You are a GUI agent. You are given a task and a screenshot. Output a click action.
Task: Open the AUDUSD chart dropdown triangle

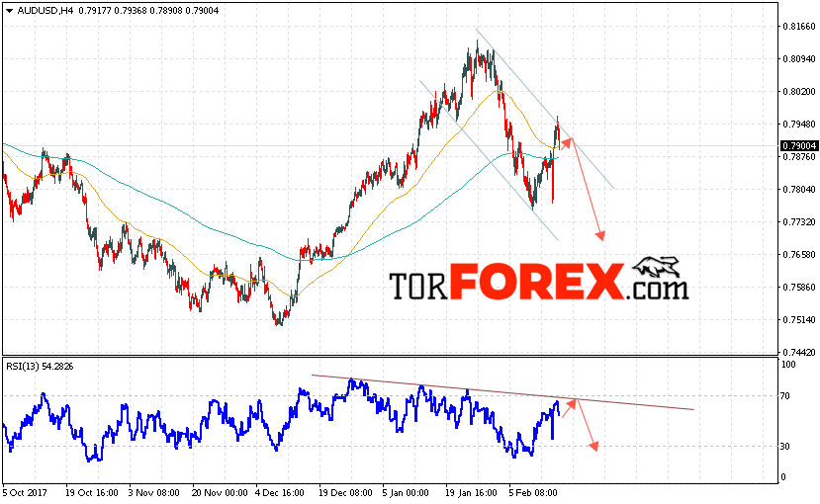(9, 11)
